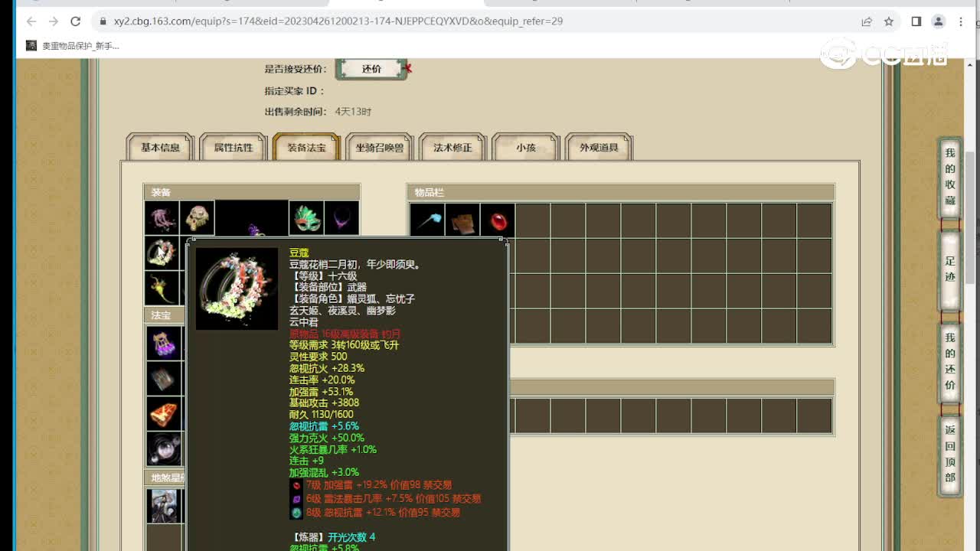Open the 基本信息 tab
The width and height of the screenshot is (980, 551).
160,147
